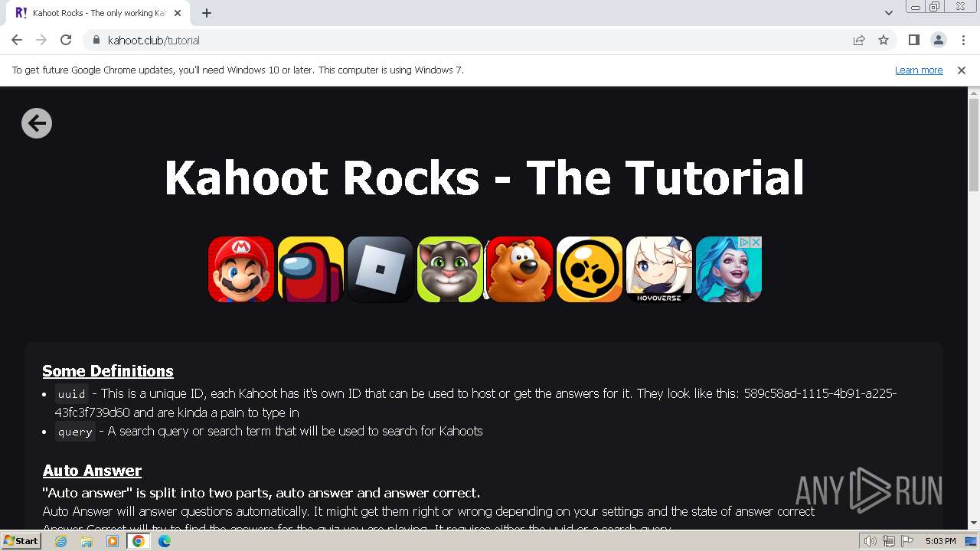Open the Among Us ad icon
This screenshot has height=551, width=980.
(311, 269)
